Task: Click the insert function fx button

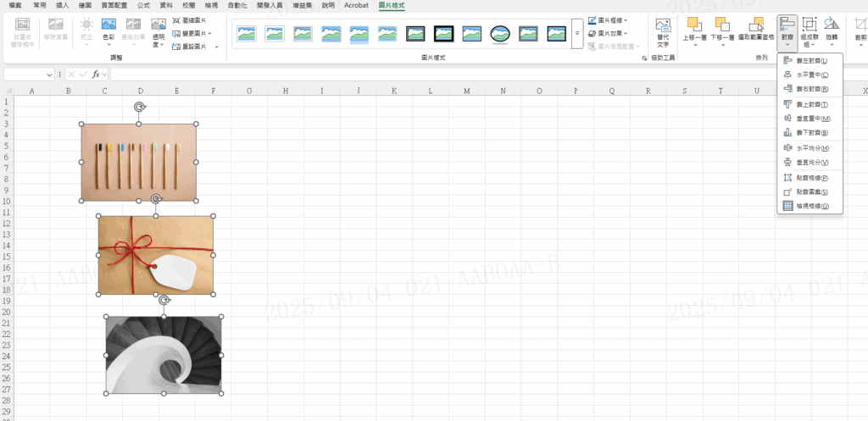Action: (97, 75)
